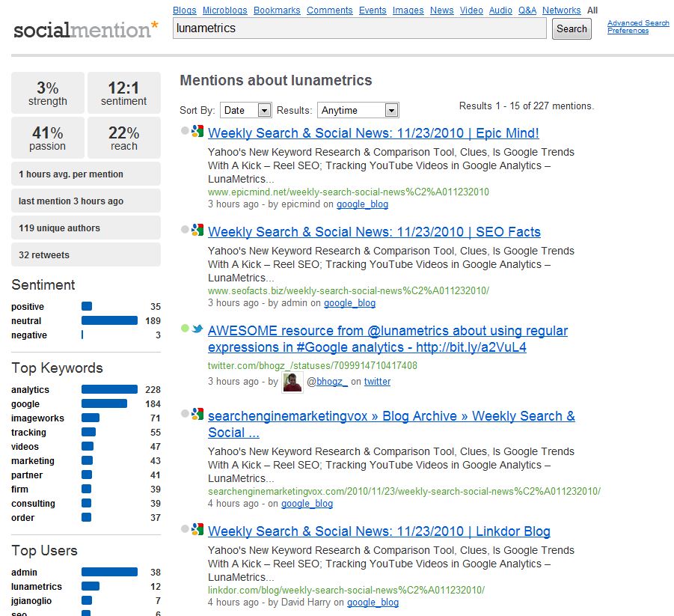The width and height of the screenshot is (674, 616).
Task: Switch to Video search category
Action: click(x=471, y=10)
